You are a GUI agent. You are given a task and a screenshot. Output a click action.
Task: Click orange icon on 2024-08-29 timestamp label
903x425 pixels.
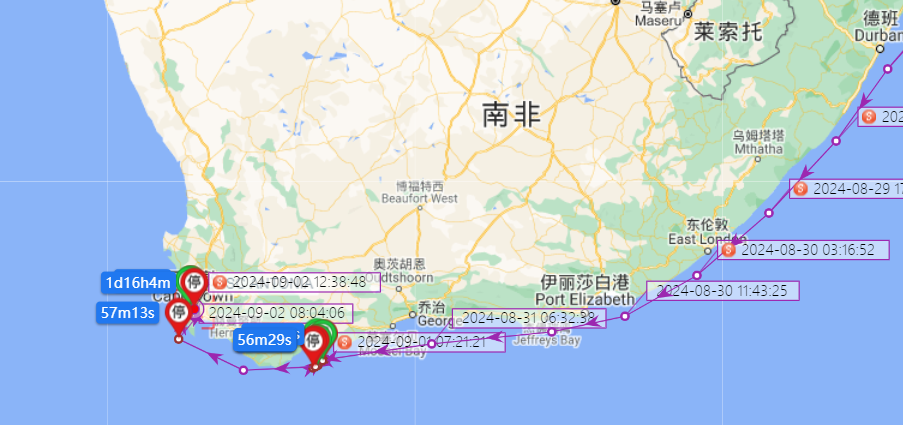[x=800, y=188]
